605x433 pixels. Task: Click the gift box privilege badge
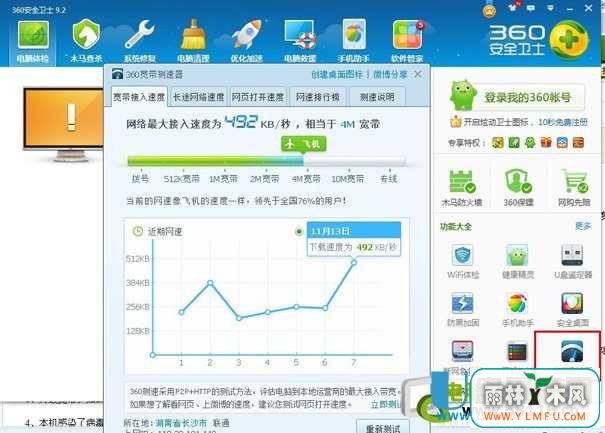click(546, 143)
